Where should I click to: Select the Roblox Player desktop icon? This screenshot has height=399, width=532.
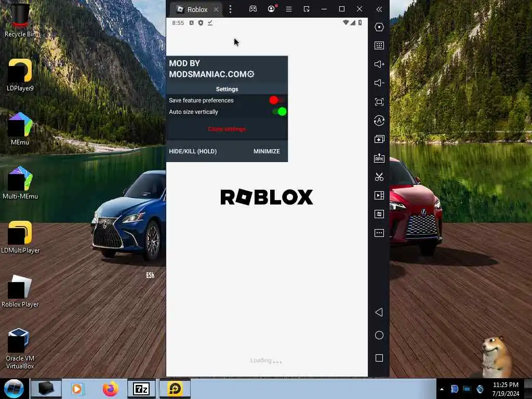[20, 291]
